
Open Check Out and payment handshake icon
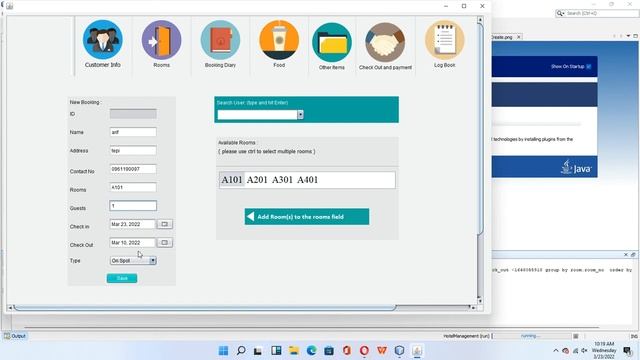(x=385, y=42)
